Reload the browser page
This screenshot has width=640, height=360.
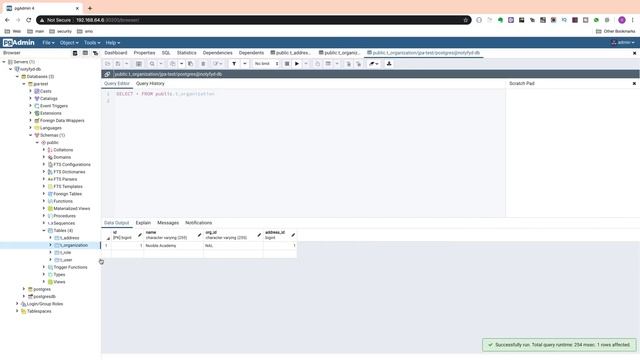point(29,20)
